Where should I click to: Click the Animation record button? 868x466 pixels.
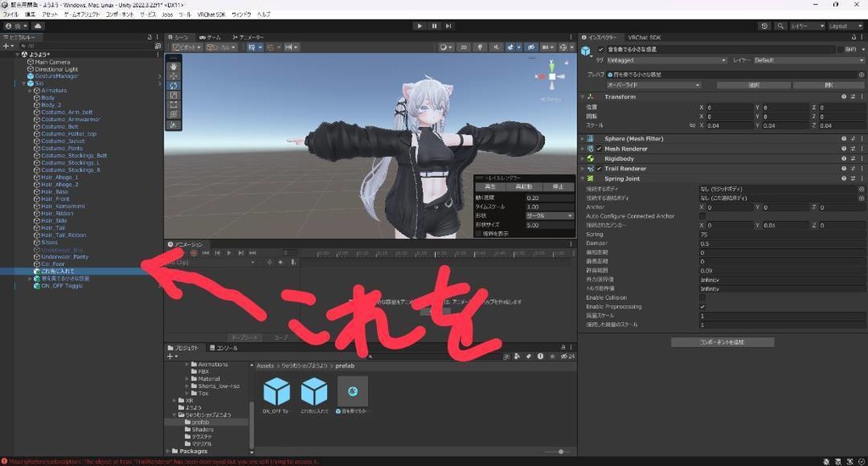[x=194, y=253]
